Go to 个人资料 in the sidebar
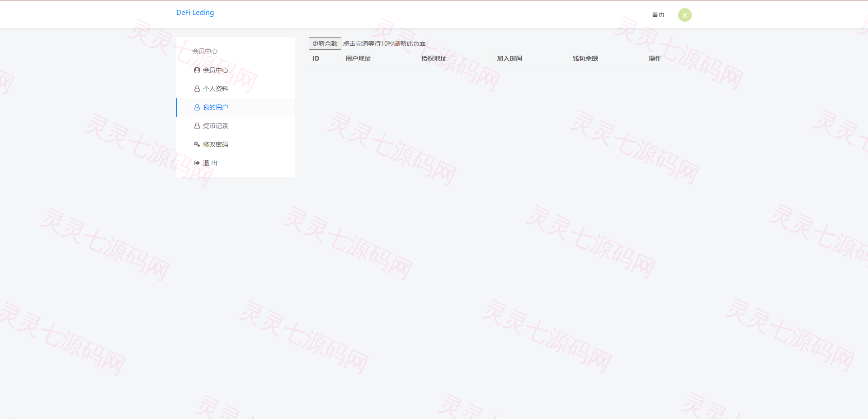Image resolution: width=868 pixels, height=419 pixels. [236, 89]
